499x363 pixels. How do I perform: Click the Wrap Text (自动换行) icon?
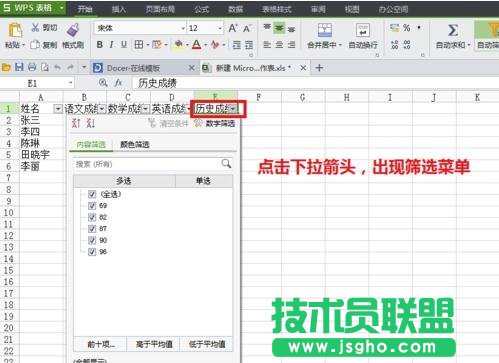point(362,30)
